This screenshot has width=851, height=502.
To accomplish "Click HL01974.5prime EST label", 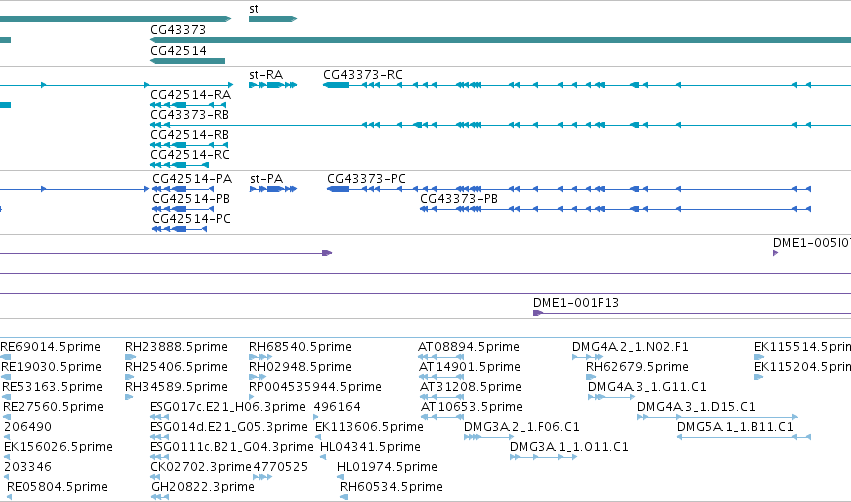I will [x=388, y=467].
